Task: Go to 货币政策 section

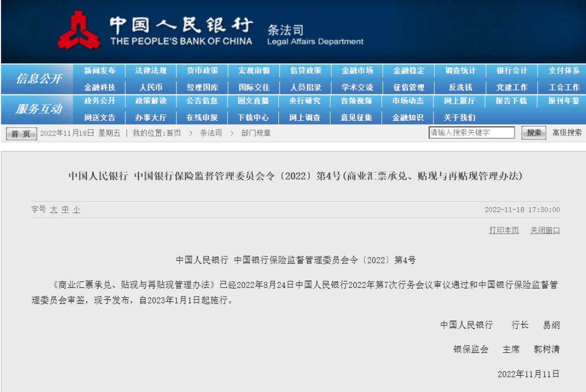Action: 202,70
